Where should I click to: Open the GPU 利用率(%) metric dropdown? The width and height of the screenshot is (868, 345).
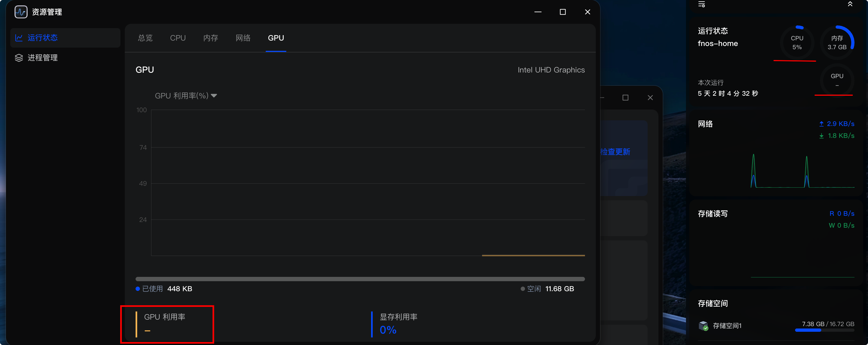pyautogui.click(x=186, y=96)
